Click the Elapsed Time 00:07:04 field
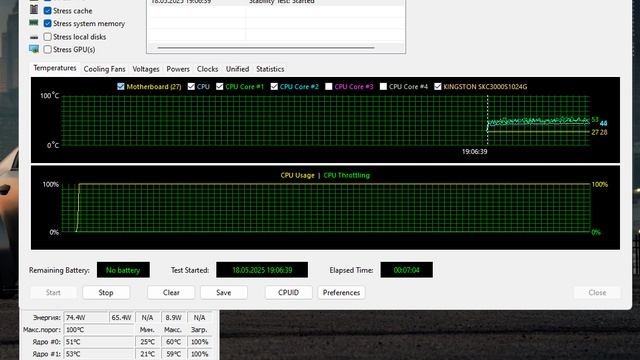The image size is (640, 360). (x=407, y=270)
